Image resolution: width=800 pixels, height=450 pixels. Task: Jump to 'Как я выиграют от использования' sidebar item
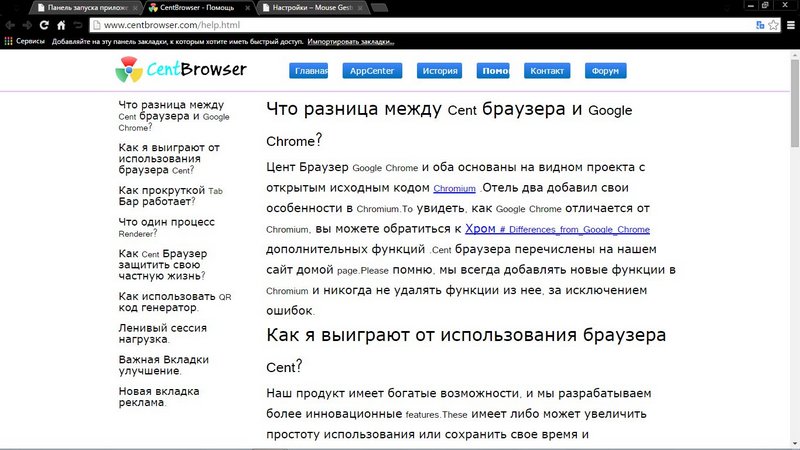pos(169,159)
